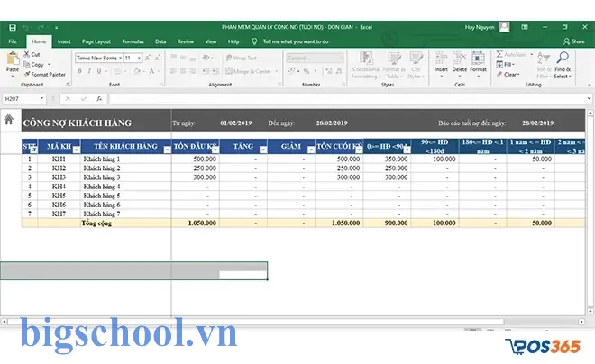Screen dimensions: 595x364
Task: Increase font size with the larger A
Action: click(x=148, y=58)
